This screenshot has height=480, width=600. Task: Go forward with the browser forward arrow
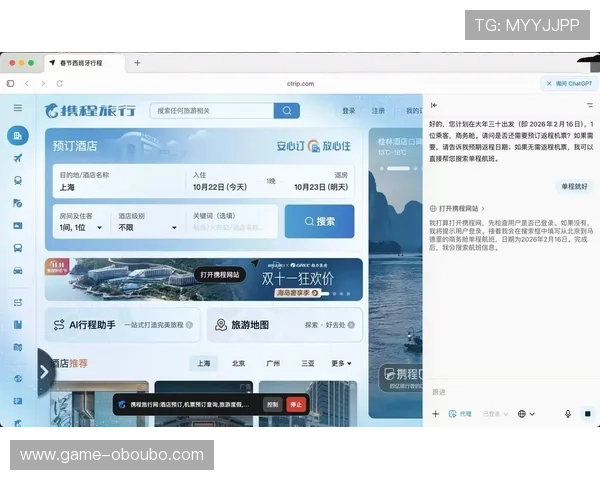click(x=43, y=83)
